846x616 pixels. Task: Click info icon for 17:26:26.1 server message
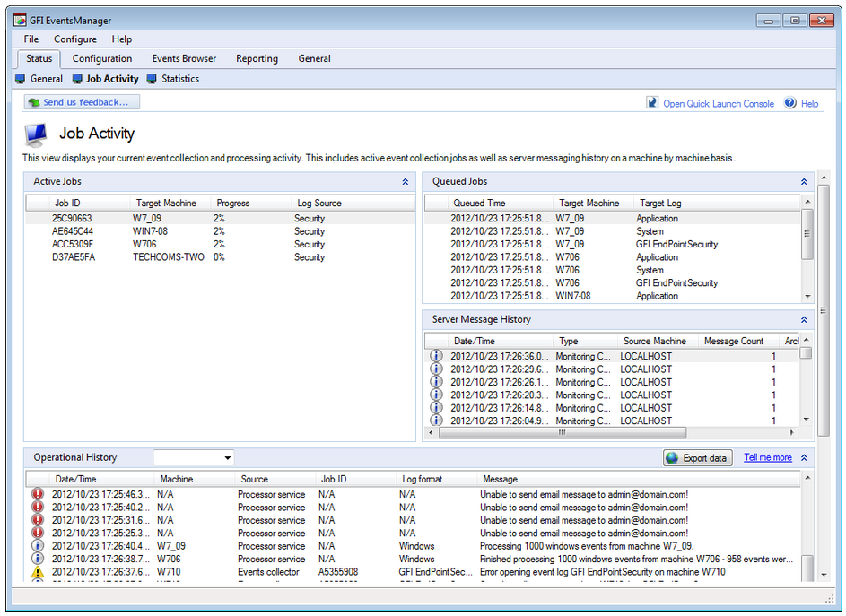point(436,382)
